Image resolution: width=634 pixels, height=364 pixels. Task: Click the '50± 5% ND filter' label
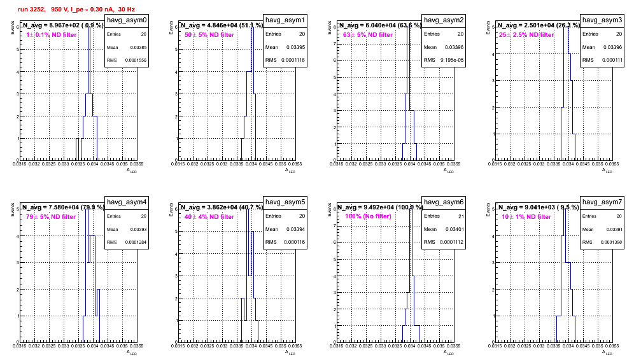[x=209, y=35]
